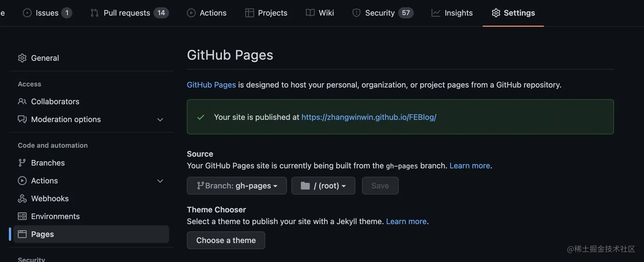Click the Issues count badge showing 1
This screenshot has width=644, height=262.
[x=67, y=13]
